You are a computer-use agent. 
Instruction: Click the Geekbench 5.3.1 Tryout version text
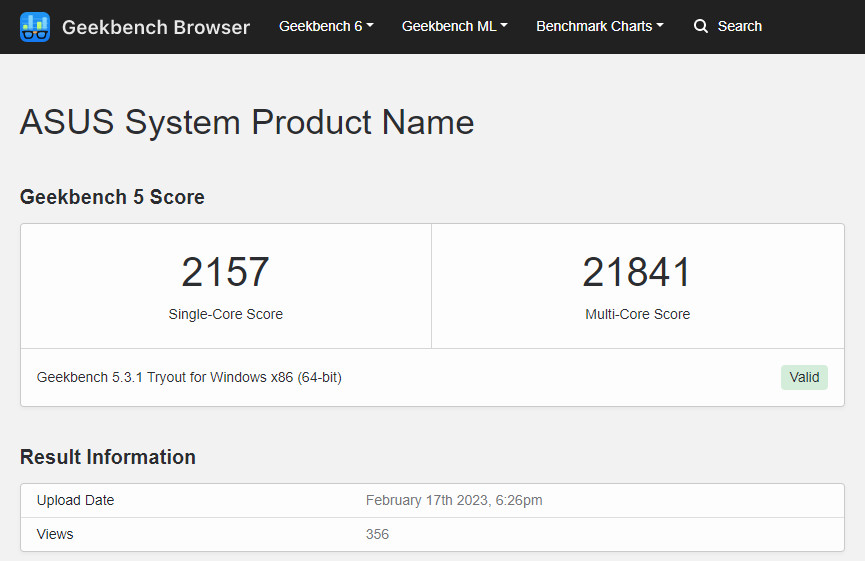point(189,377)
